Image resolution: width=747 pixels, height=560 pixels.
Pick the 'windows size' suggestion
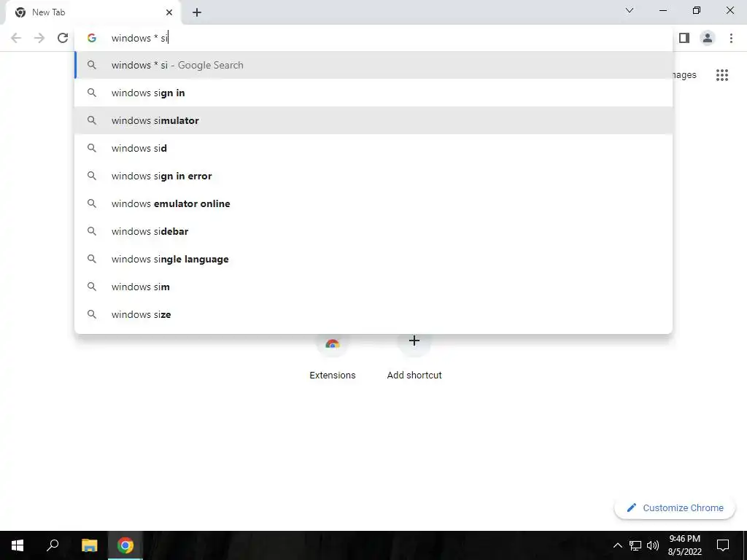tap(373, 314)
